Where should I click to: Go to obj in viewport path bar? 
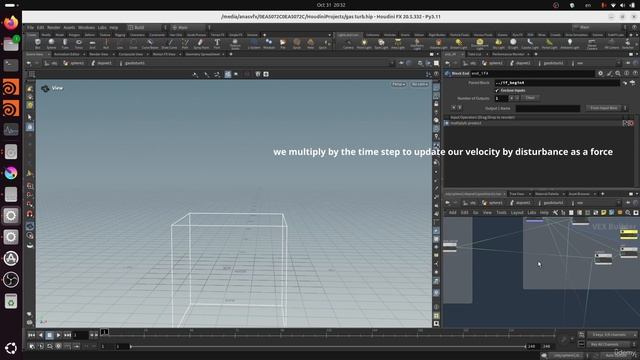50,63
